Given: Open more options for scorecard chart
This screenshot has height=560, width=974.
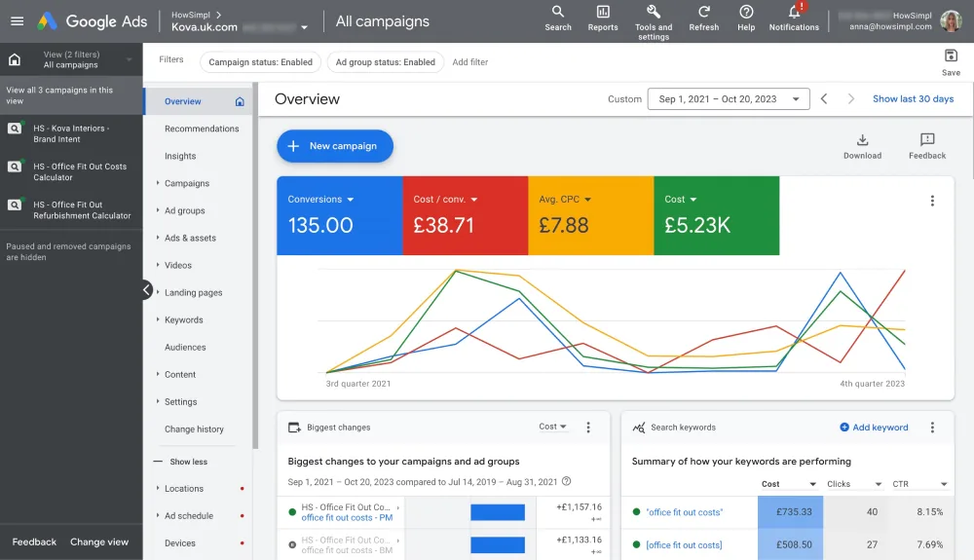Looking at the screenshot, I should click(x=932, y=201).
